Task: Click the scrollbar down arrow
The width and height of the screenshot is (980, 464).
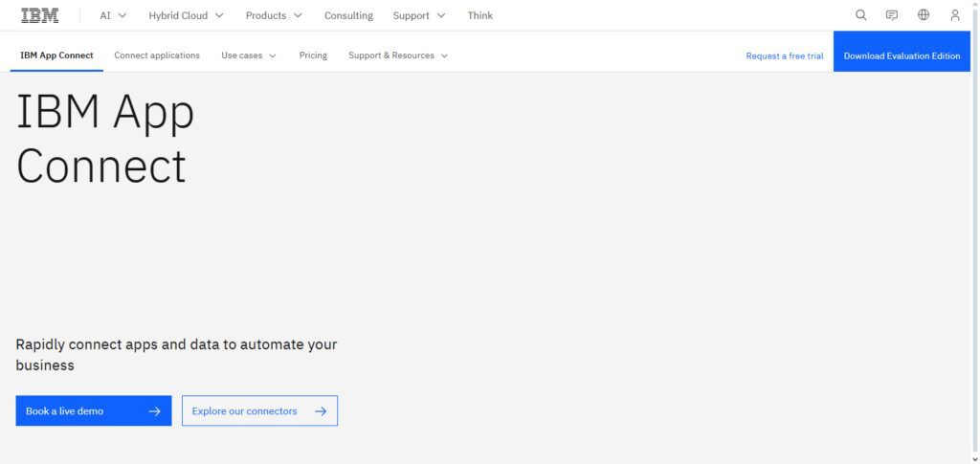Action: [975, 459]
